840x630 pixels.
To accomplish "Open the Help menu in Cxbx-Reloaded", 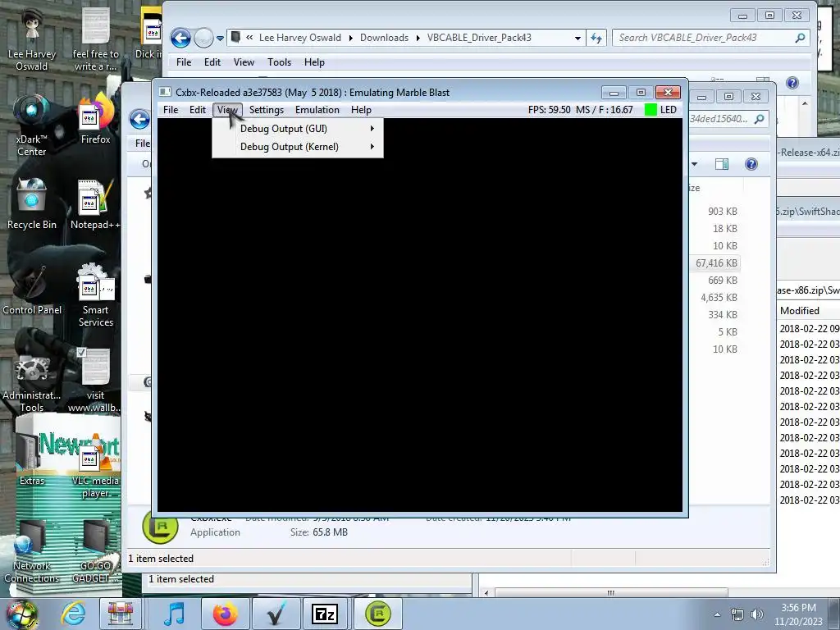I will pos(361,110).
